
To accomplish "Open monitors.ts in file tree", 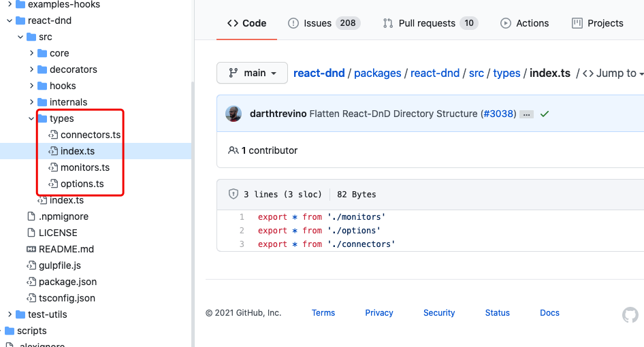I will pyautogui.click(x=85, y=167).
